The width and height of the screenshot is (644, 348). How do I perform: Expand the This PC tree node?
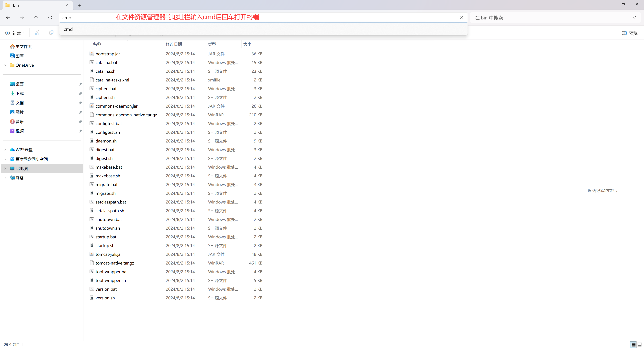pos(5,169)
